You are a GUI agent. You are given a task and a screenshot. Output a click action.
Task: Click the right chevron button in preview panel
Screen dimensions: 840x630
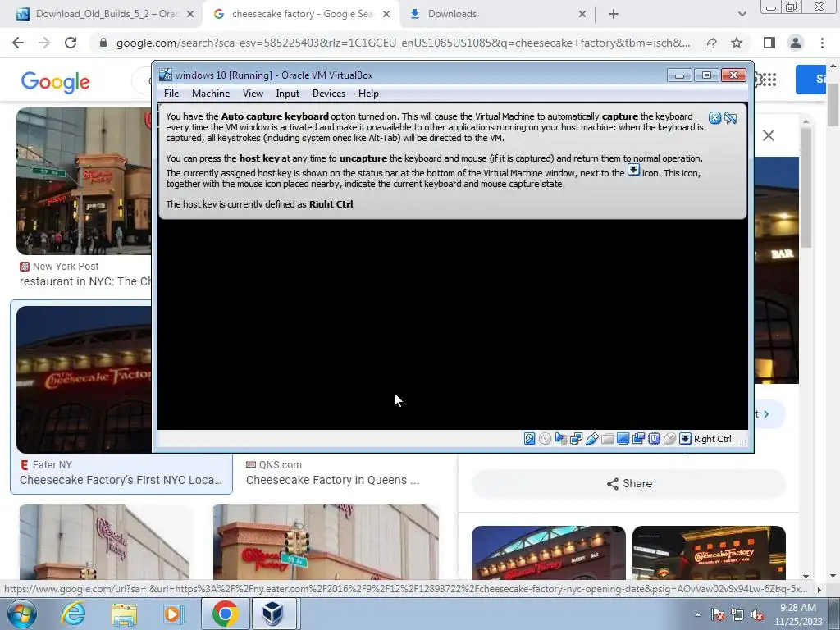coord(767,414)
